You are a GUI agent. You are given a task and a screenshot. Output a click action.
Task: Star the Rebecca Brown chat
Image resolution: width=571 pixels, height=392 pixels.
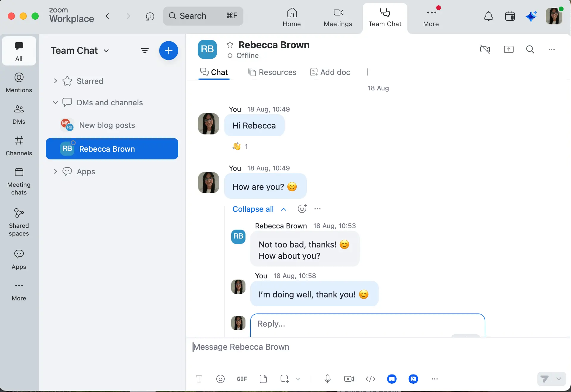(230, 45)
